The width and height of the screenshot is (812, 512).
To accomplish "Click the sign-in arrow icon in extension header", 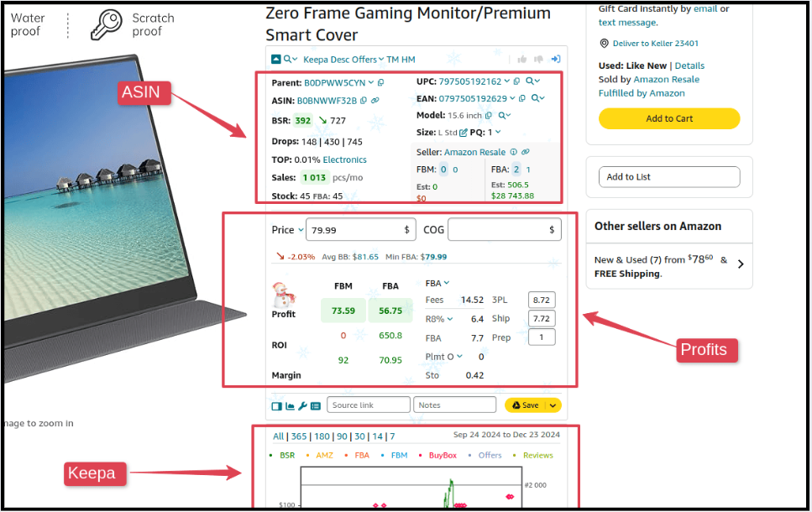I will click(x=556, y=60).
